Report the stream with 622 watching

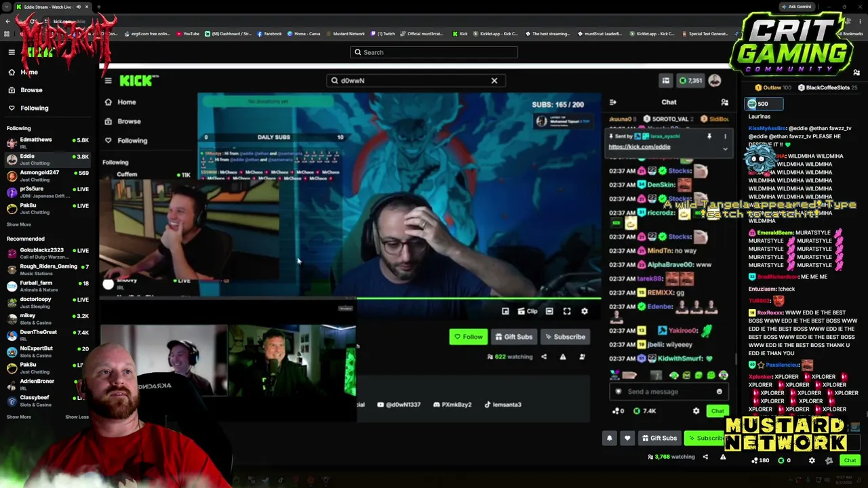coord(563,357)
